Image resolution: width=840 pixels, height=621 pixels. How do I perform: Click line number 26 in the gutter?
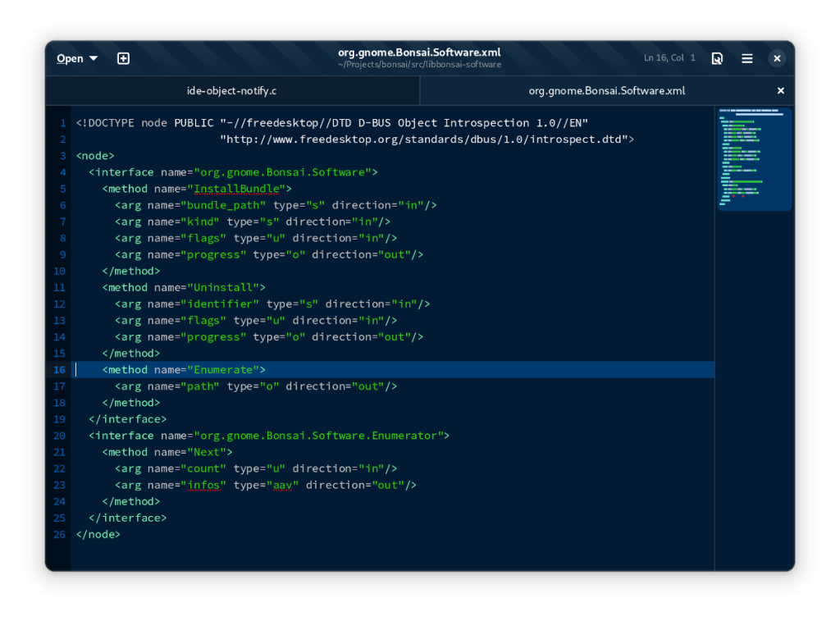(59, 534)
